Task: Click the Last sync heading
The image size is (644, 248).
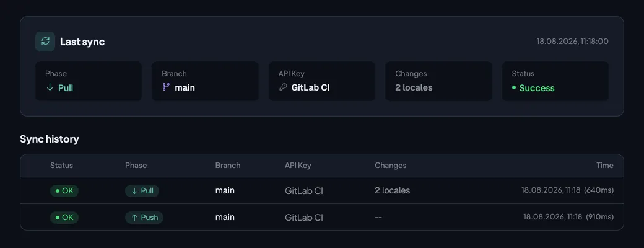Action: (82, 42)
